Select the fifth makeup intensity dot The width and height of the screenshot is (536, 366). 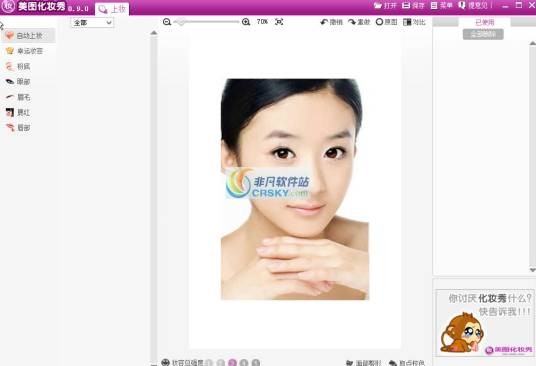point(256,363)
